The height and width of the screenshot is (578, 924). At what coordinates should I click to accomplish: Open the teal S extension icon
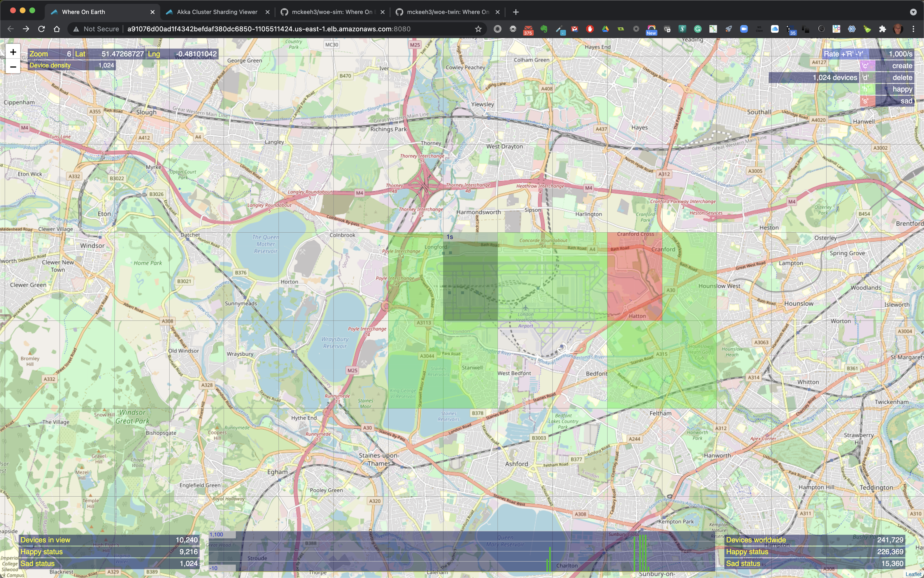(682, 29)
